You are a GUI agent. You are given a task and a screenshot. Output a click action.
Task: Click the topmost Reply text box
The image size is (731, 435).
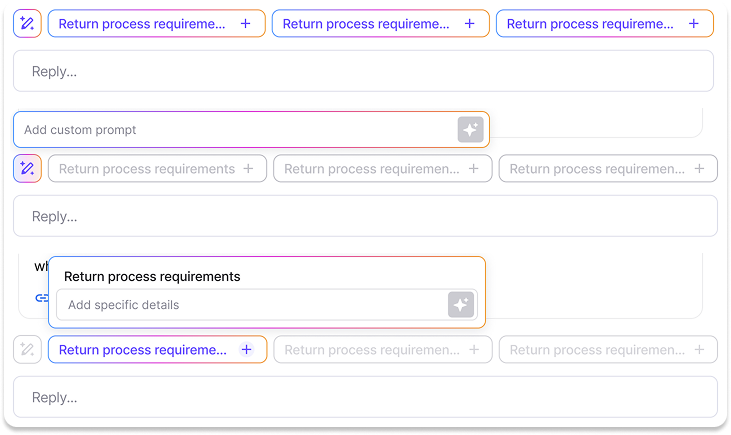click(x=363, y=72)
